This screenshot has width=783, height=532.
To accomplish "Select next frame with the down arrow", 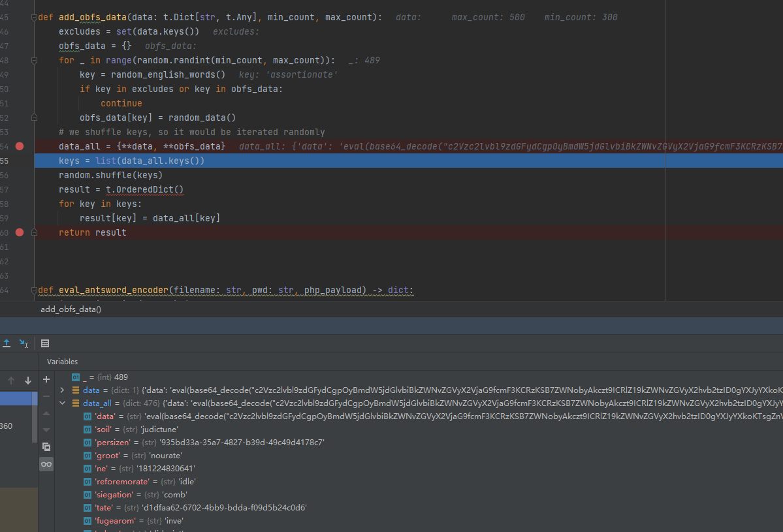I will 28,381.
